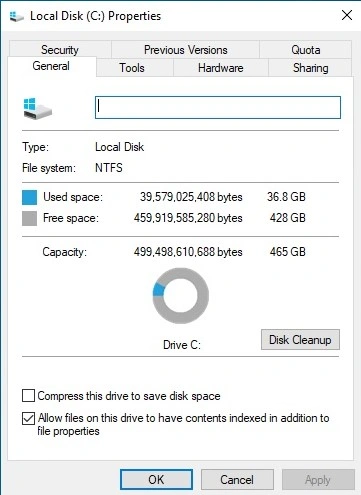The width and height of the screenshot is (361, 495).
Task: Enable Compress this drive checkbox
Action: 28,396
